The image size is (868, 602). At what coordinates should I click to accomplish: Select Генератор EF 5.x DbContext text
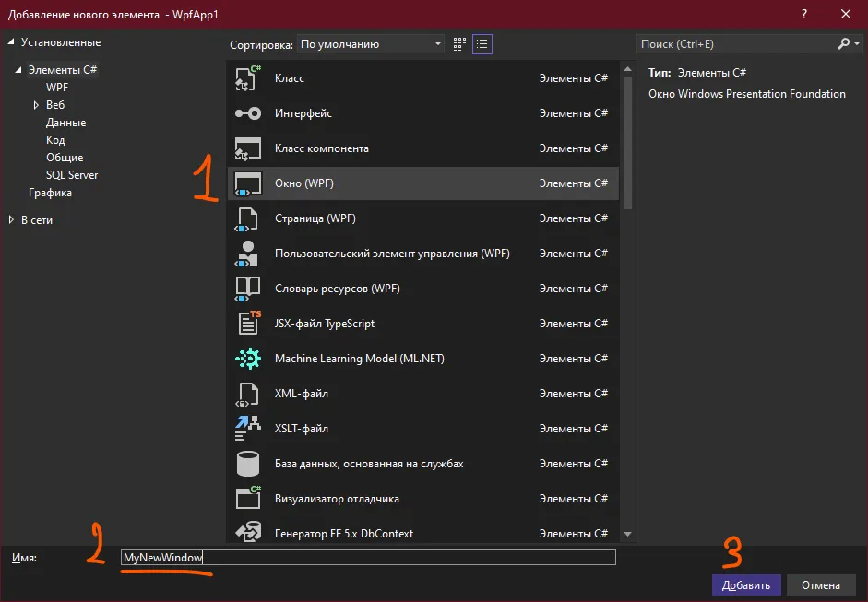pyautogui.click(x=344, y=534)
